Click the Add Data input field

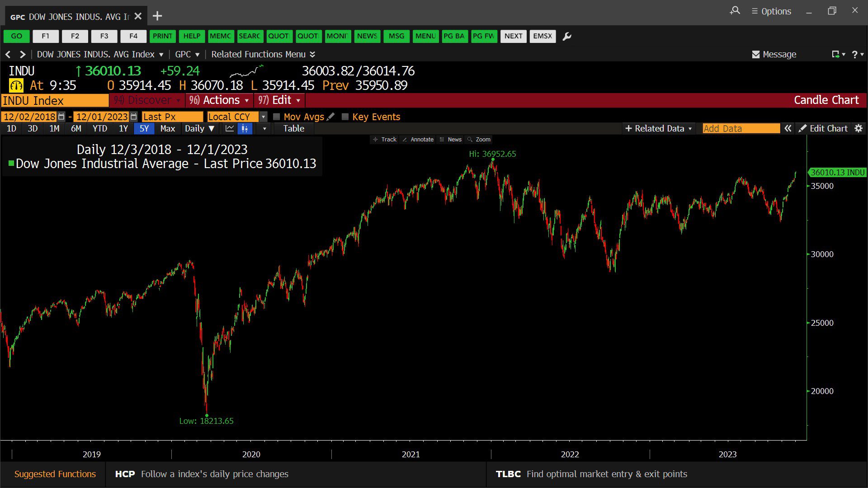click(x=741, y=129)
